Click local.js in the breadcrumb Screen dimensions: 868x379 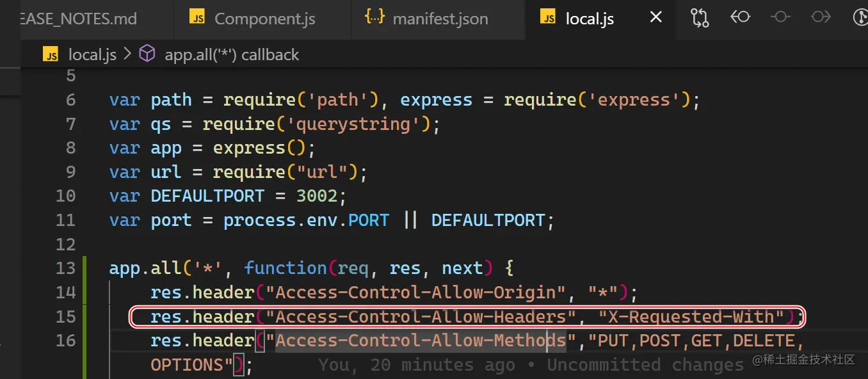click(x=92, y=55)
